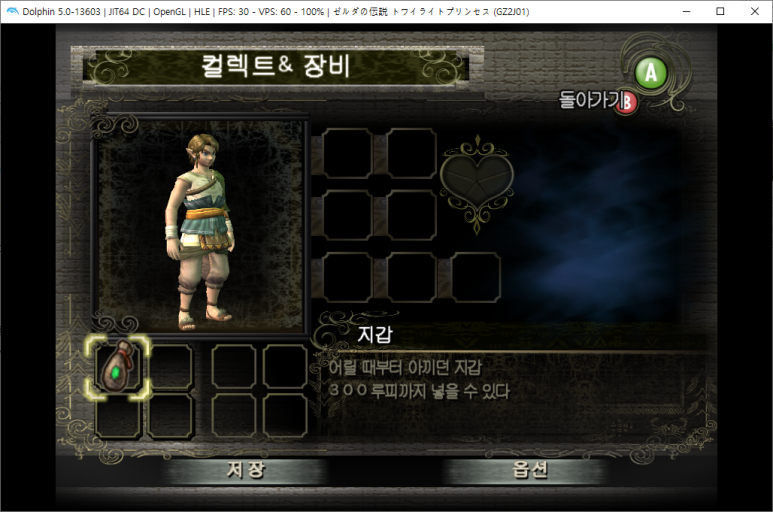773x512 pixels.
Task: Select the wallet item icon
Action: pos(118,366)
